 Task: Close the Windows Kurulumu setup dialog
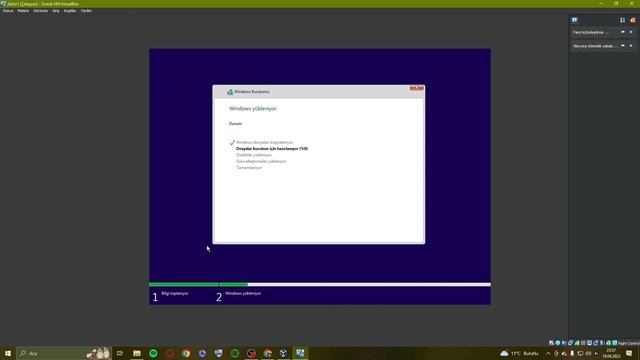click(x=416, y=88)
